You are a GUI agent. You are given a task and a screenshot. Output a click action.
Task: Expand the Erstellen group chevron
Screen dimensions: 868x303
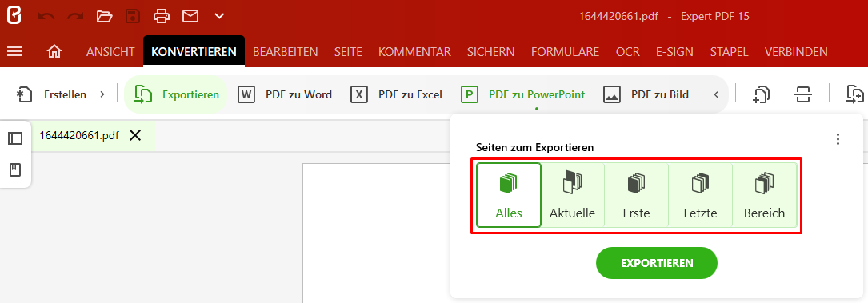102,94
